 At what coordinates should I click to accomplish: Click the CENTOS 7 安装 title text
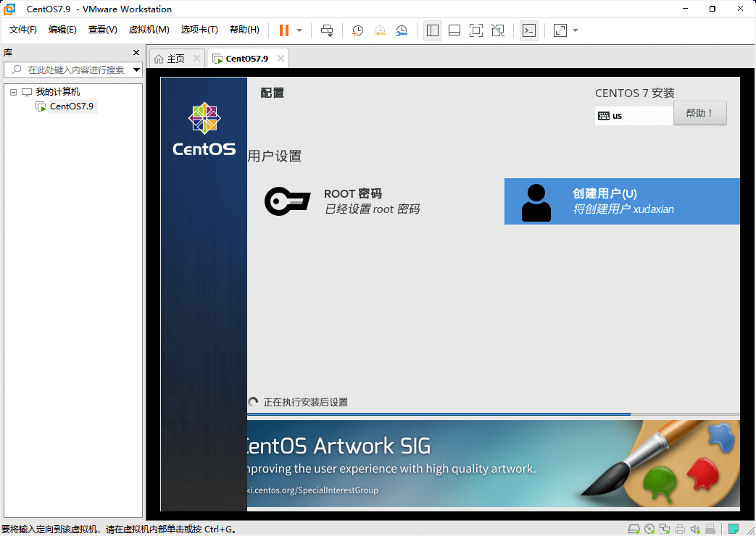click(x=634, y=93)
